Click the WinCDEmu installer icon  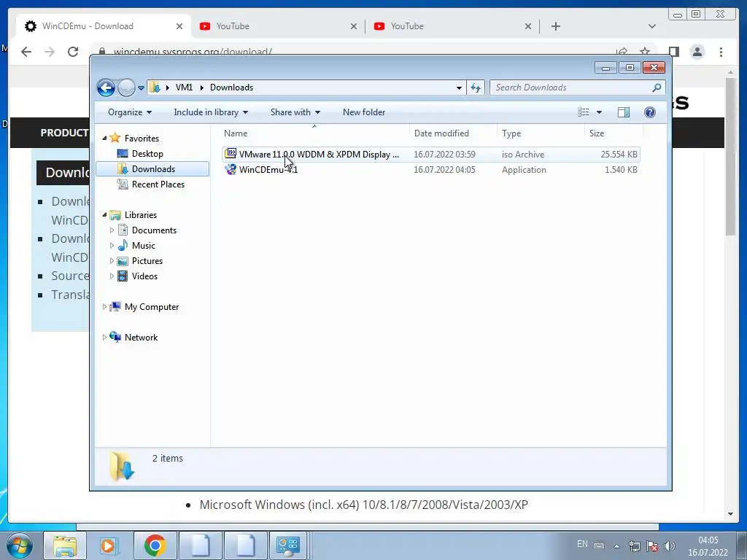tap(231, 169)
